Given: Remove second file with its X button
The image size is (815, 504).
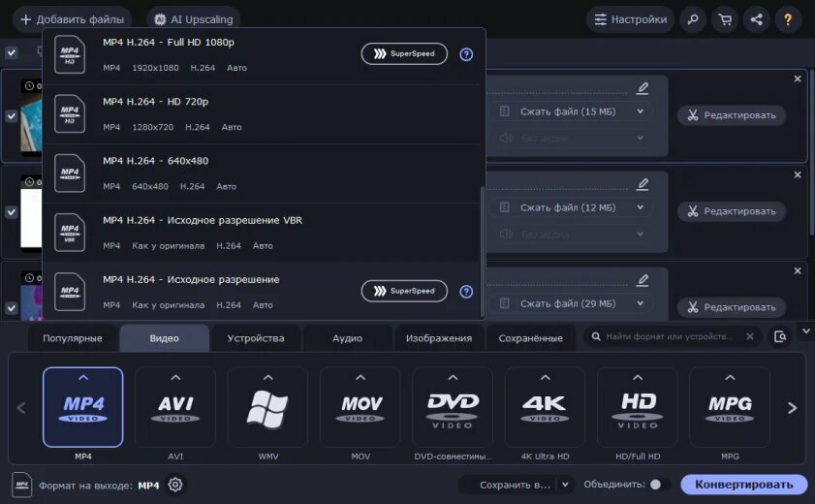Looking at the screenshot, I should tap(798, 175).
